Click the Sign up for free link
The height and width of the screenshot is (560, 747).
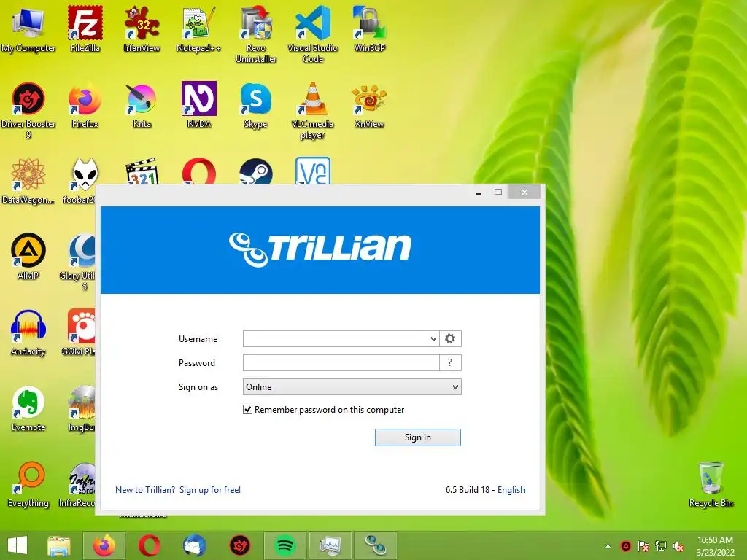point(210,489)
